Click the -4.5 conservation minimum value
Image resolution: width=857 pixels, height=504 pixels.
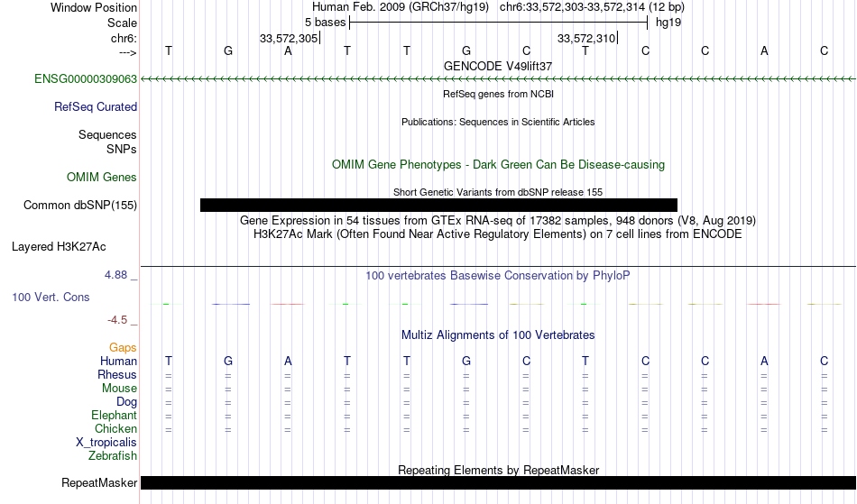[x=117, y=319]
